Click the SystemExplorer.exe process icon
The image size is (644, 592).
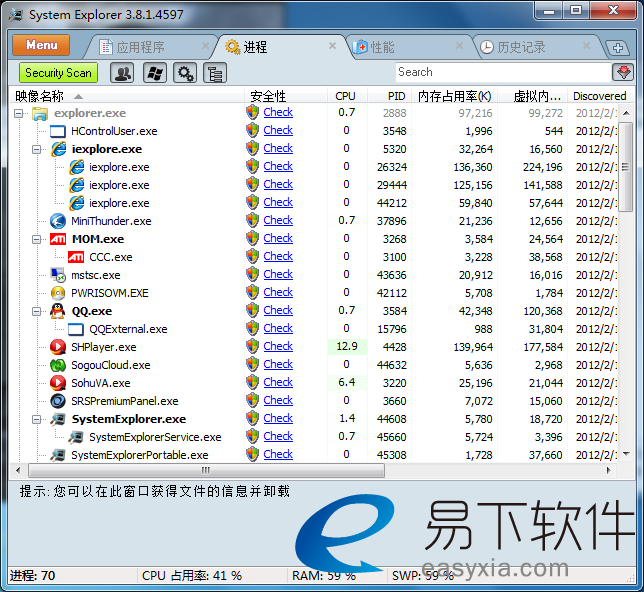pyautogui.click(x=58, y=419)
